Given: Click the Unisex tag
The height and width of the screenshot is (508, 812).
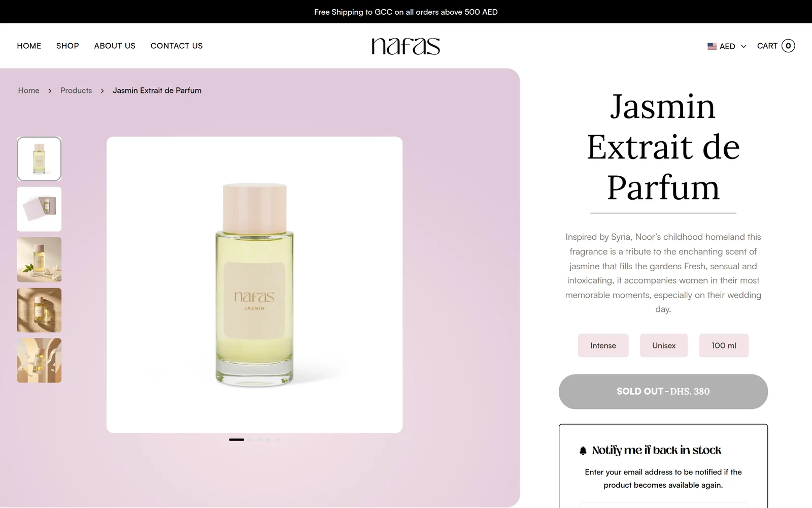Looking at the screenshot, I should (664, 345).
